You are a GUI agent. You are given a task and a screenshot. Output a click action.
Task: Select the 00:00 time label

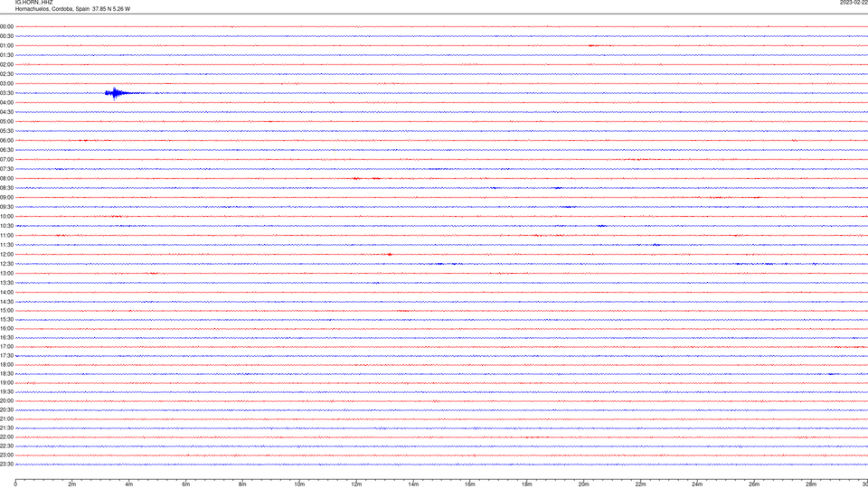(6, 26)
